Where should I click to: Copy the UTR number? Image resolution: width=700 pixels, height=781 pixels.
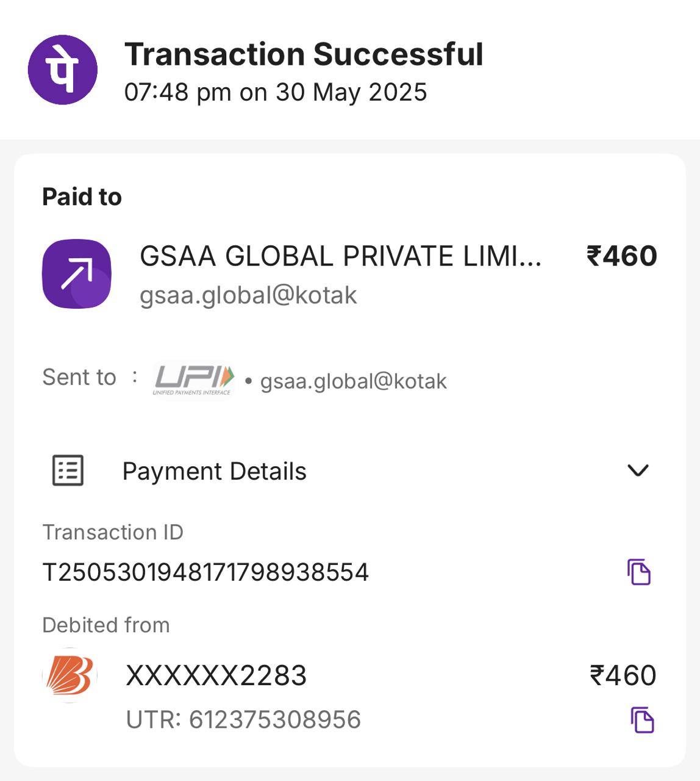tap(641, 720)
